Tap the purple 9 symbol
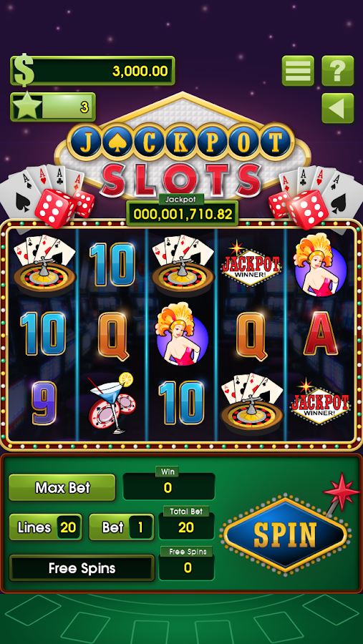 tap(44, 402)
